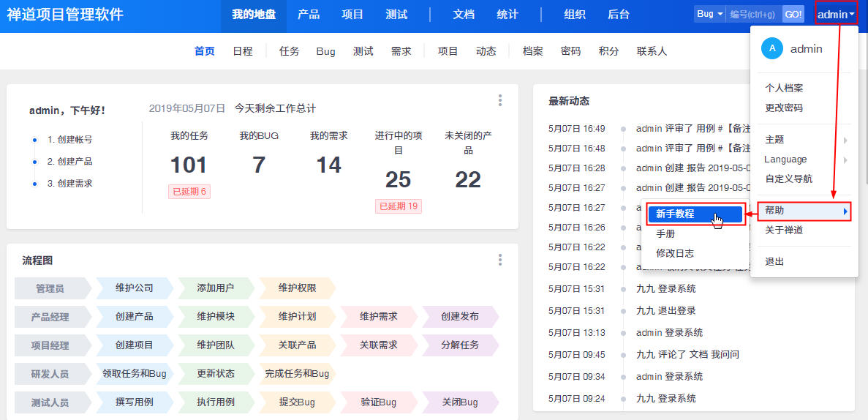The height and width of the screenshot is (420, 868).
Task: Expand the Bug search type dropdown
Action: (x=709, y=14)
